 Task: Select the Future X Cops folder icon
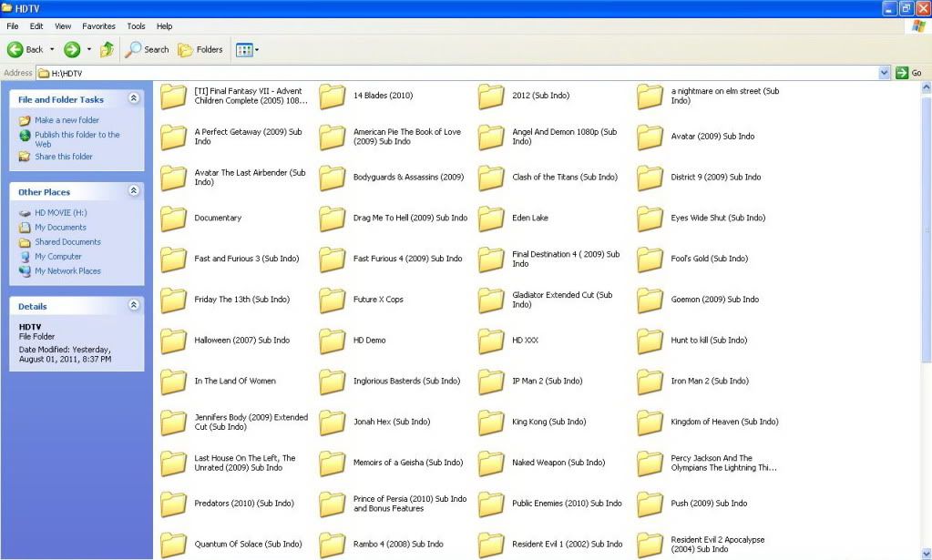333,300
